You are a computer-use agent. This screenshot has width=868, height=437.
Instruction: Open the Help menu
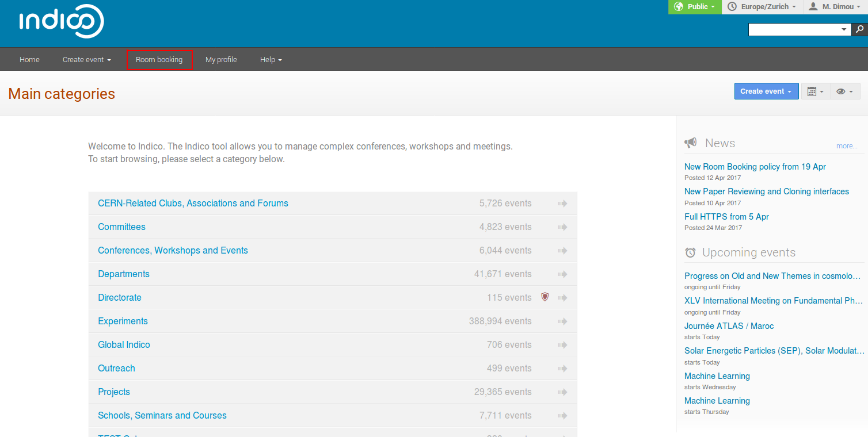[271, 60]
